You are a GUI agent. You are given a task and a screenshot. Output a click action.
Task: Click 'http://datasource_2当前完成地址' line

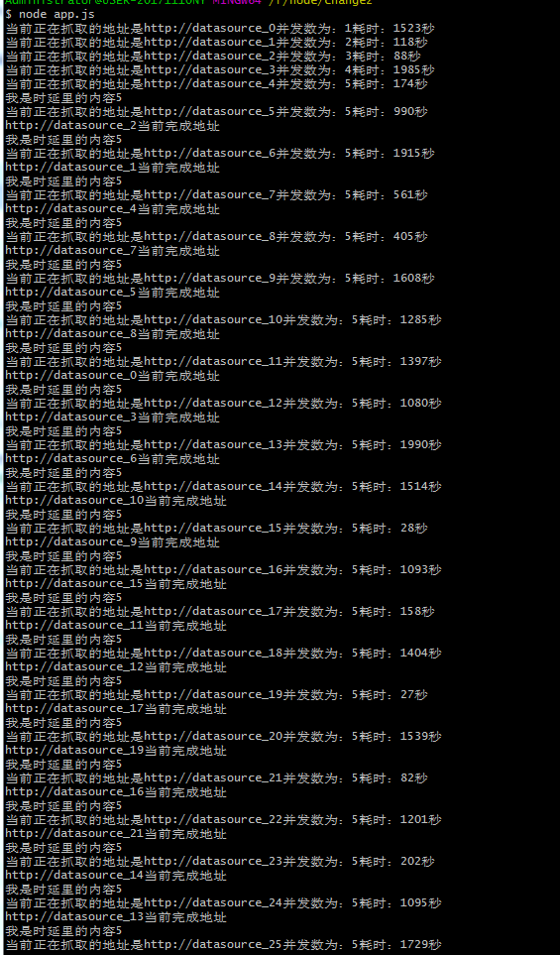click(x=113, y=126)
